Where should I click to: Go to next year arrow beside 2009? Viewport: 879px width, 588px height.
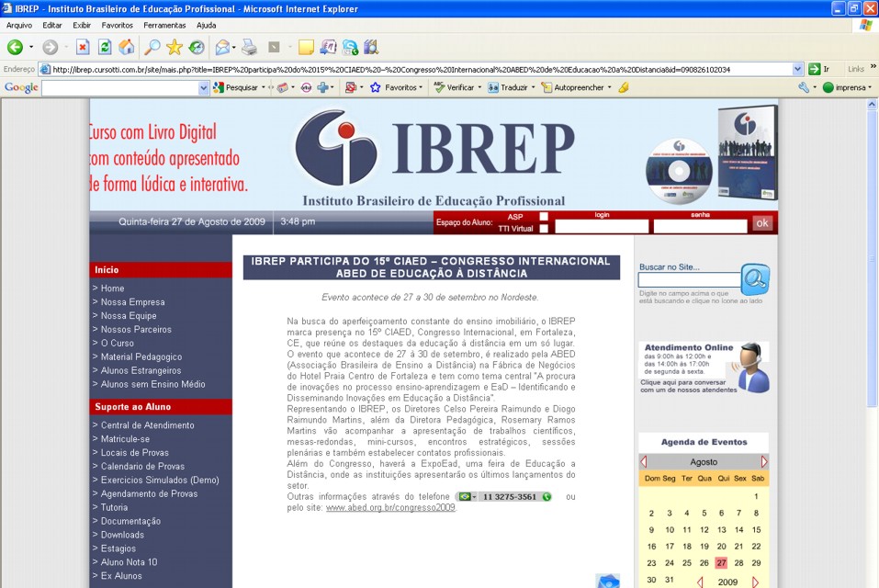pos(755,582)
